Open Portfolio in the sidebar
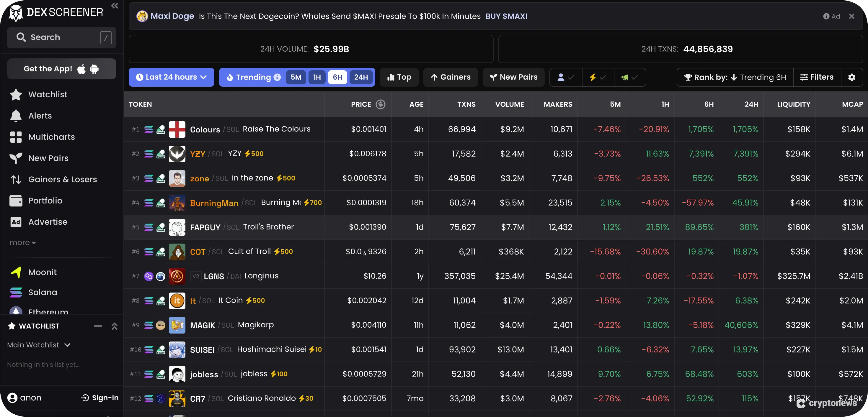Image resolution: width=868 pixels, height=417 pixels. tap(15, 200)
